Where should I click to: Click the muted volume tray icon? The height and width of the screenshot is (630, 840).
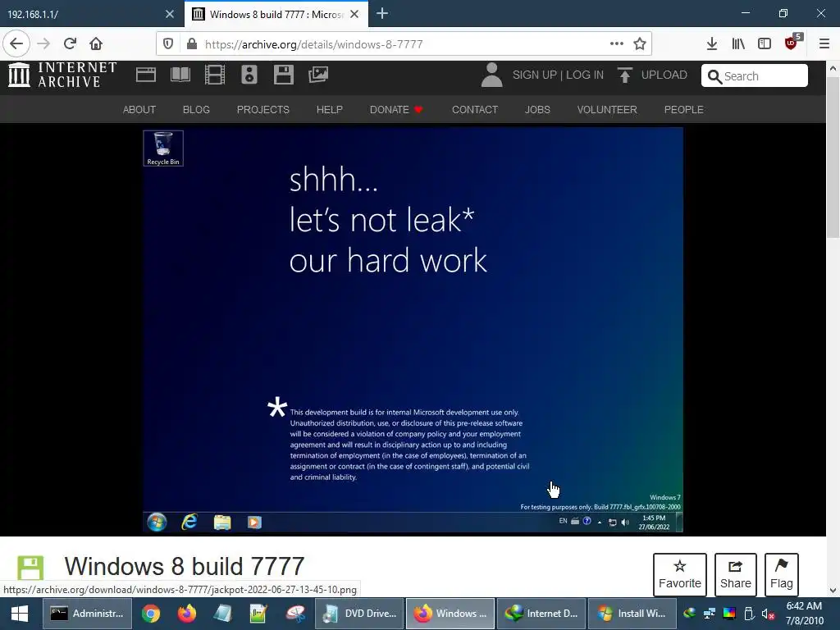pyautogui.click(x=769, y=614)
